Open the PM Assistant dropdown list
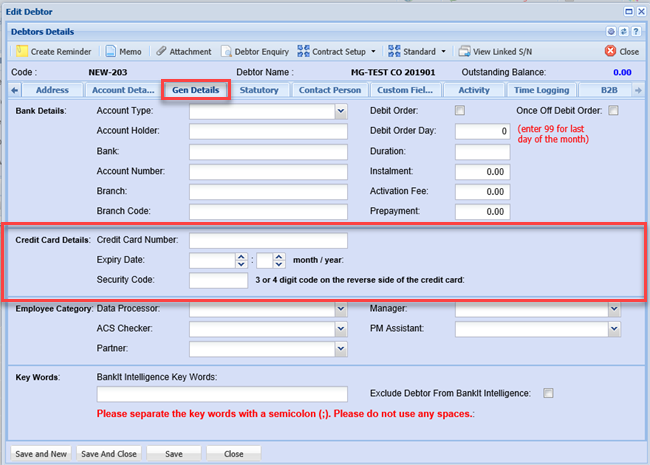650x465 pixels. point(613,328)
